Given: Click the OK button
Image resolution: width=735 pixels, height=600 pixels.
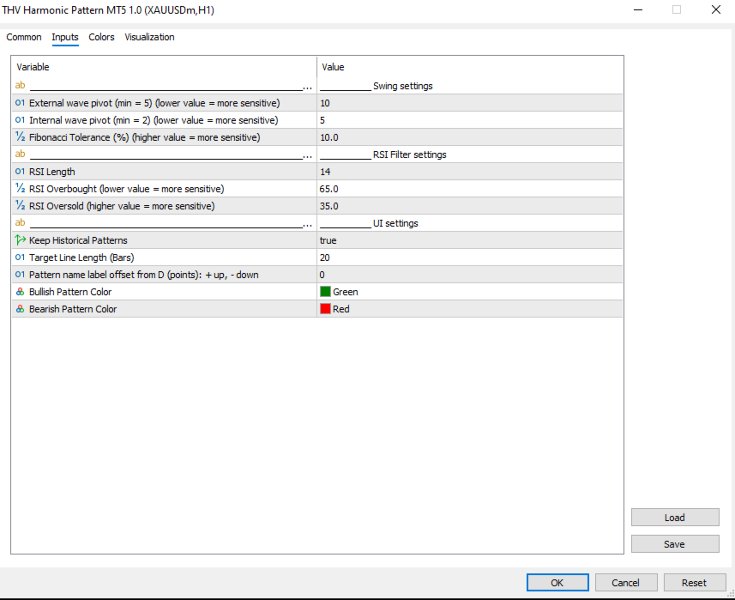Looking at the screenshot, I should 557,583.
